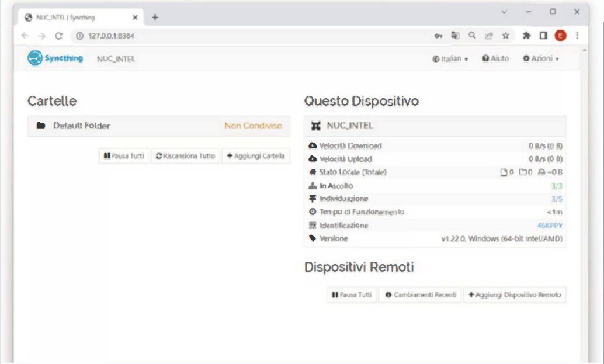Bookmark this page with the star

(x=506, y=36)
